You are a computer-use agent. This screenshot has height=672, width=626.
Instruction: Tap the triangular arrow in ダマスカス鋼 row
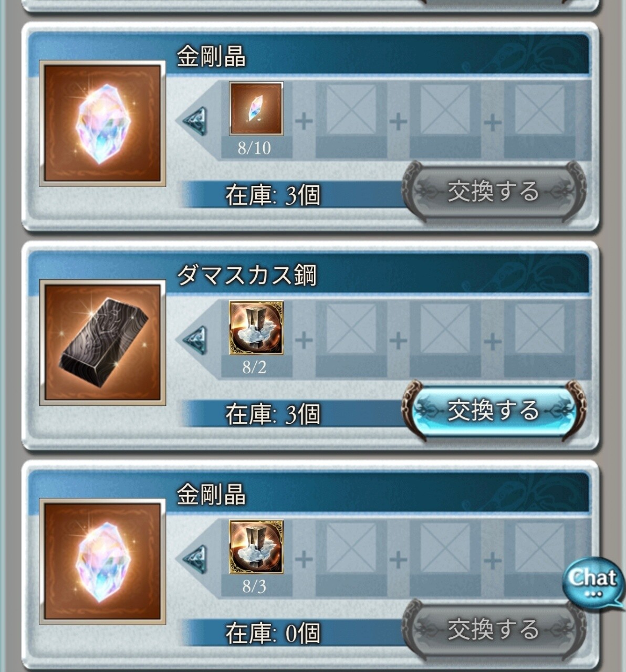click(x=195, y=340)
